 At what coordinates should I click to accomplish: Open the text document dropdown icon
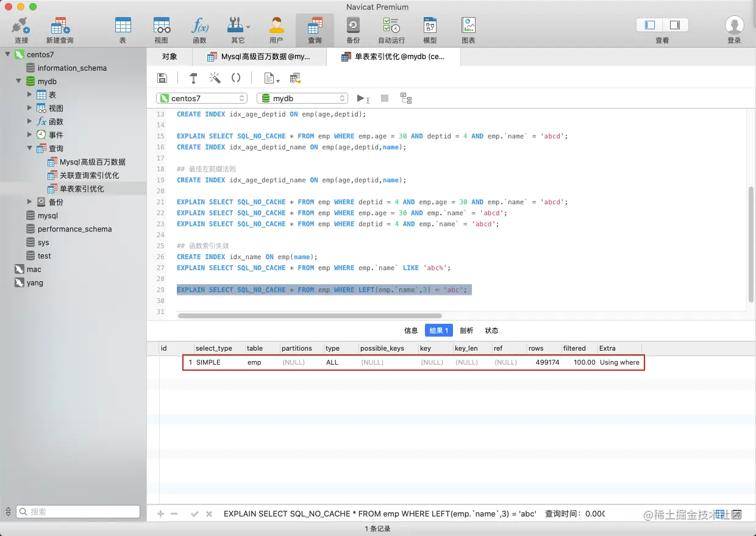pos(271,78)
